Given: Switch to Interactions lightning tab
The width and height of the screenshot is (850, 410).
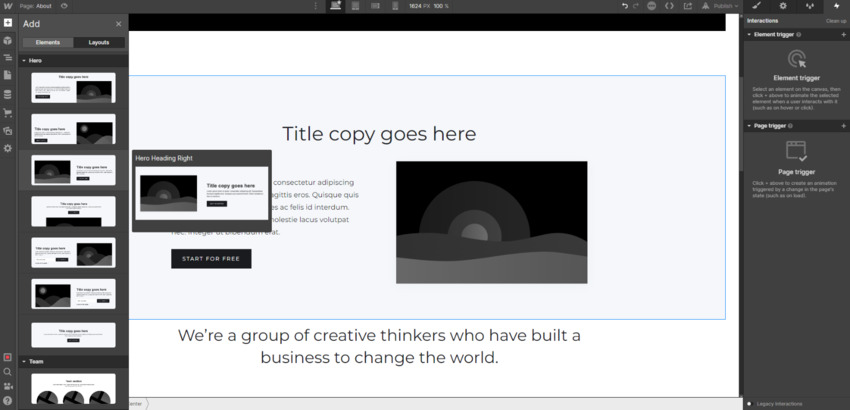Looking at the screenshot, I should [836, 6].
